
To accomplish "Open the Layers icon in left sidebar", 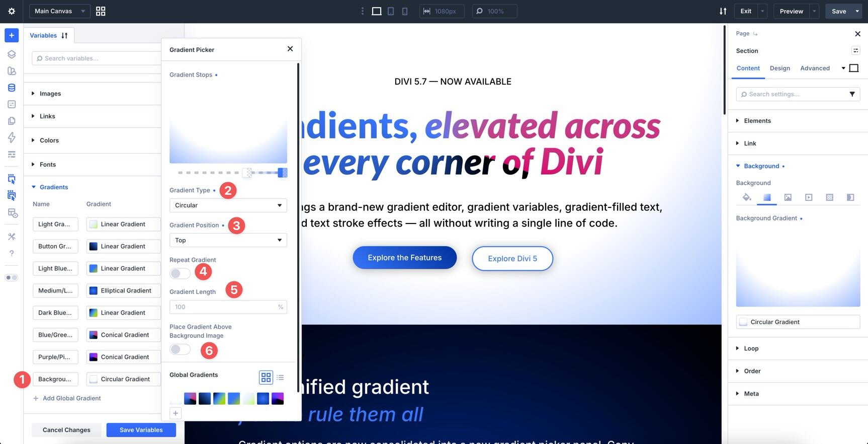I will [x=12, y=54].
